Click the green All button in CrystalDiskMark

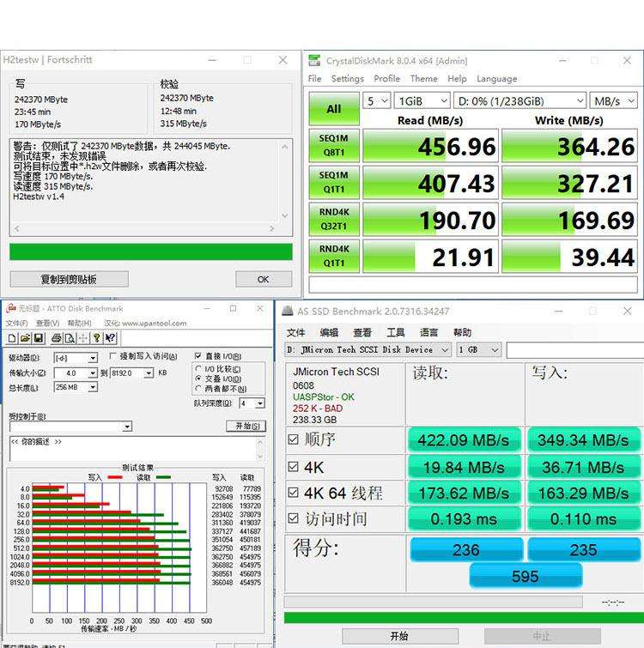(x=334, y=109)
